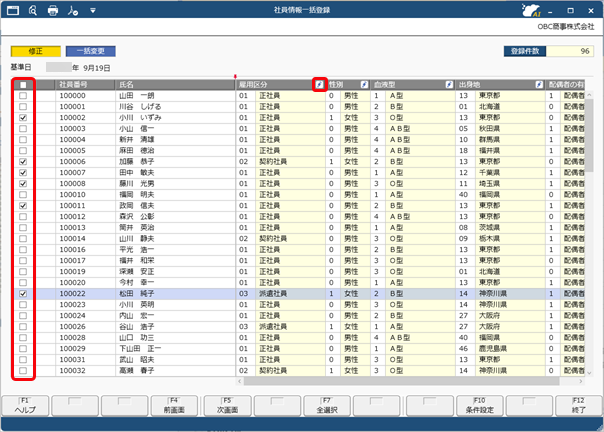This screenshot has width=604, height=432.
Task: Click employee number 100014
Action: coord(85,239)
